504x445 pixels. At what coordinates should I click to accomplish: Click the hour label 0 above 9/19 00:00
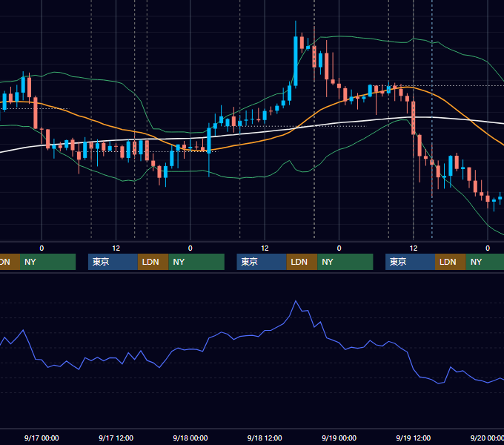coord(339,248)
